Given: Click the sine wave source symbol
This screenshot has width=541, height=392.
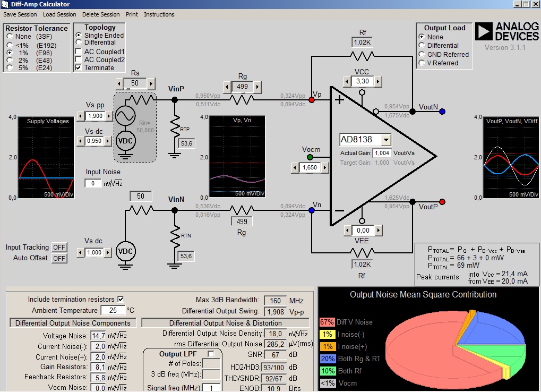Looking at the screenshot, I should click(x=125, y=116).
